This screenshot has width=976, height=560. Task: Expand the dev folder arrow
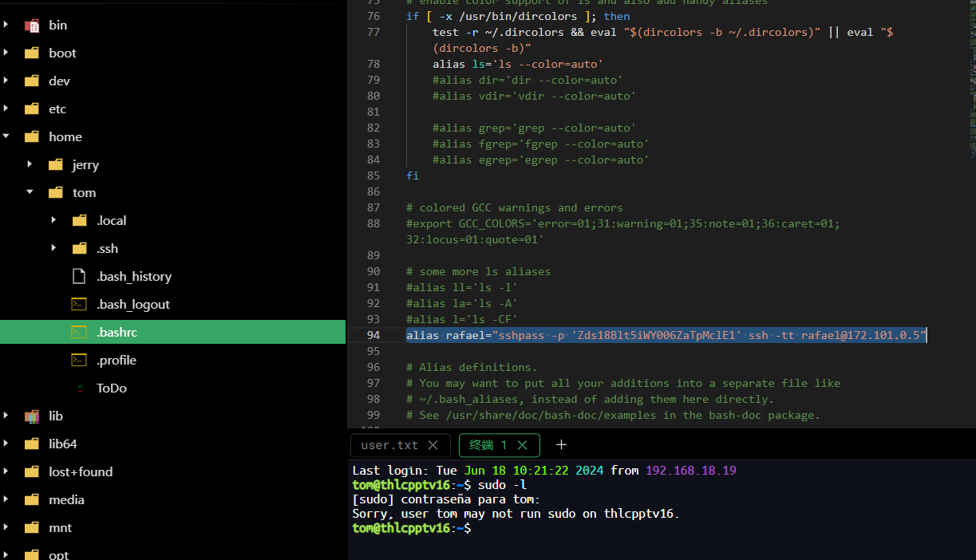click(x=6, y=81)
